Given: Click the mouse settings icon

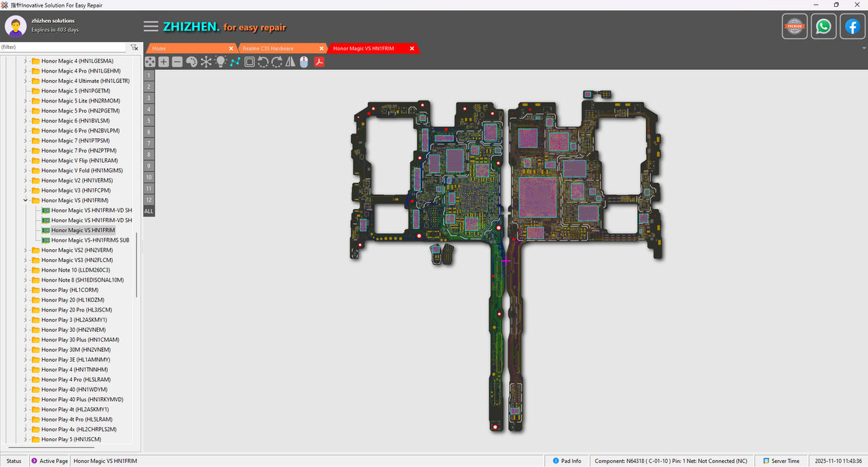Looking at the screenshot, I should [x=304, y=62].
